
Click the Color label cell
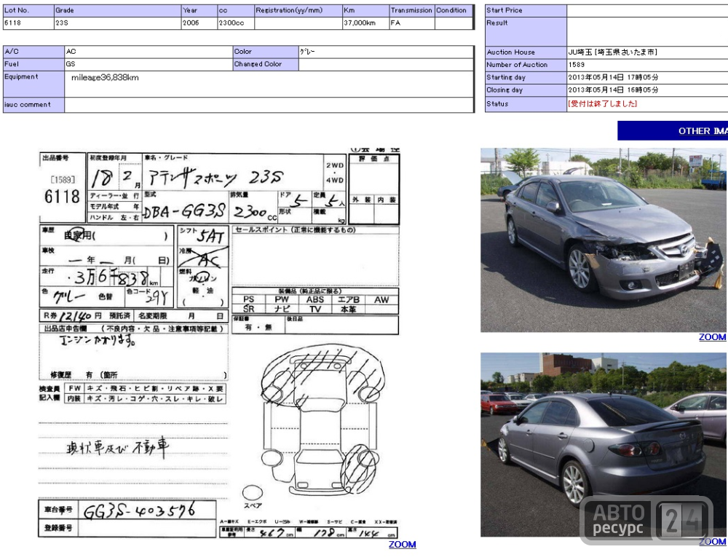pos(266,52)
